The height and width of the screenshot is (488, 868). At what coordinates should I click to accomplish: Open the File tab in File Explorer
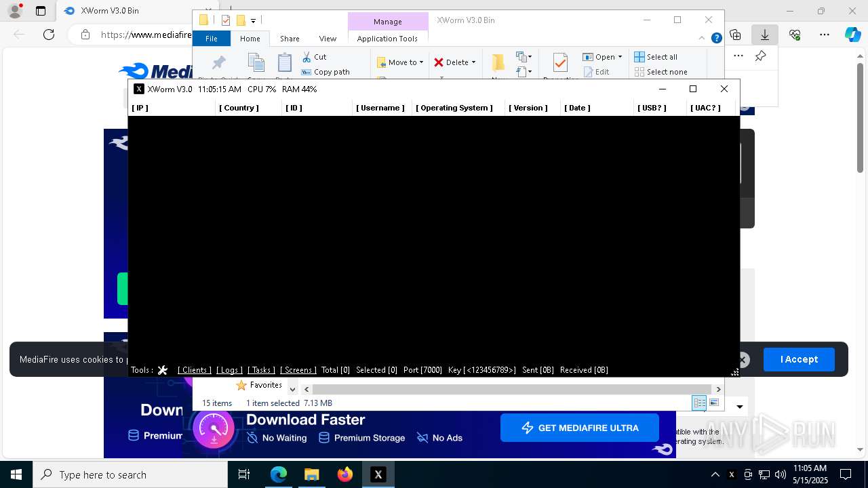(x=212, y=39)
